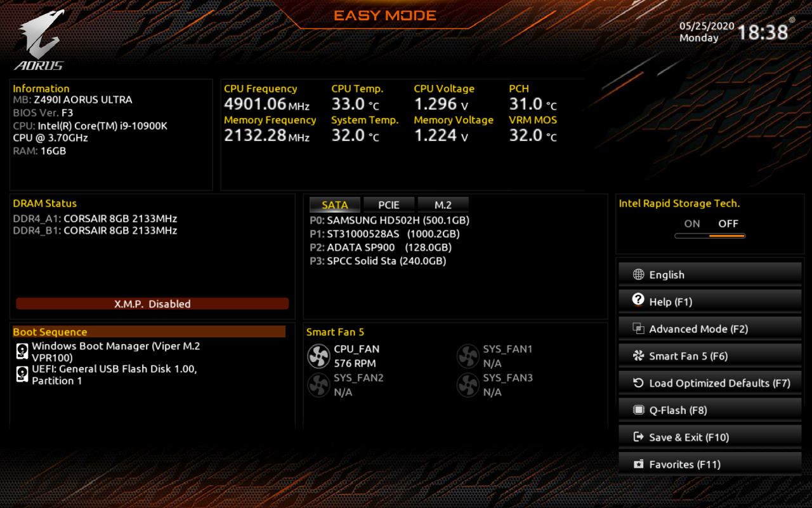Click the CPU Temp. 33.0 value
This screenshot has height=508, width=812.
355,104
